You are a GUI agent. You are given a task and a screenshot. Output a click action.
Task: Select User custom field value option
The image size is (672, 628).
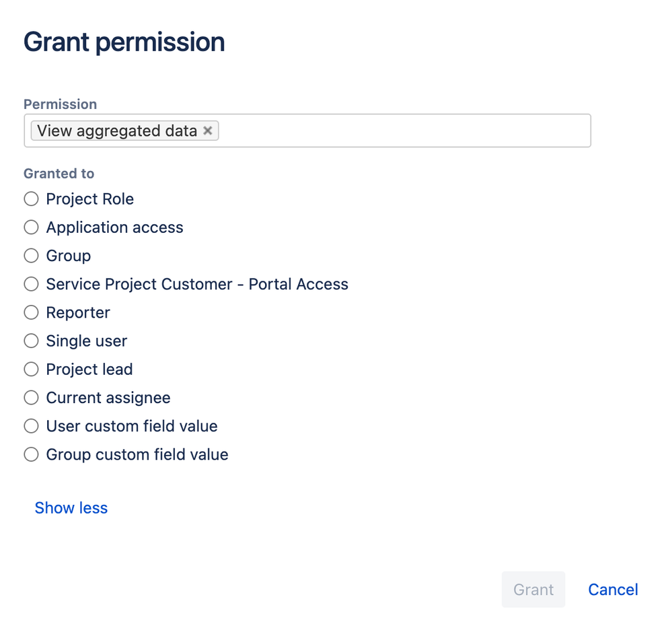pyautogui.click(x=31, y=426)
